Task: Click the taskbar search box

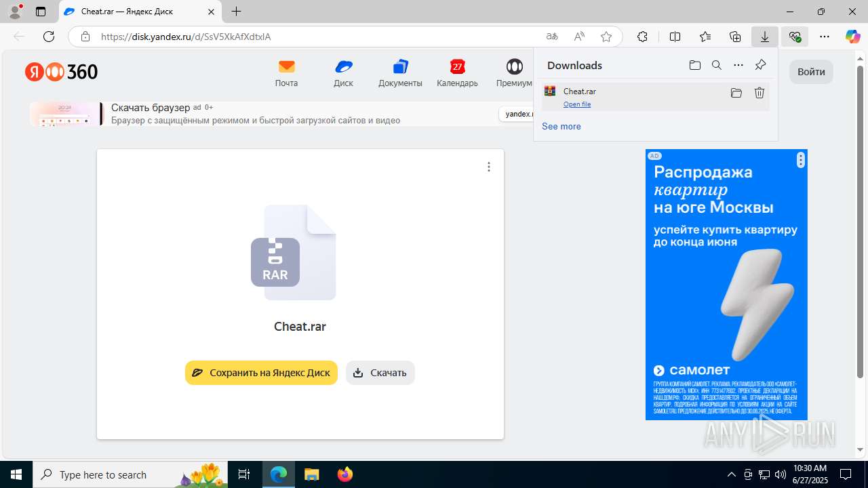Action: pyautogui.click(x=132, y=474)
